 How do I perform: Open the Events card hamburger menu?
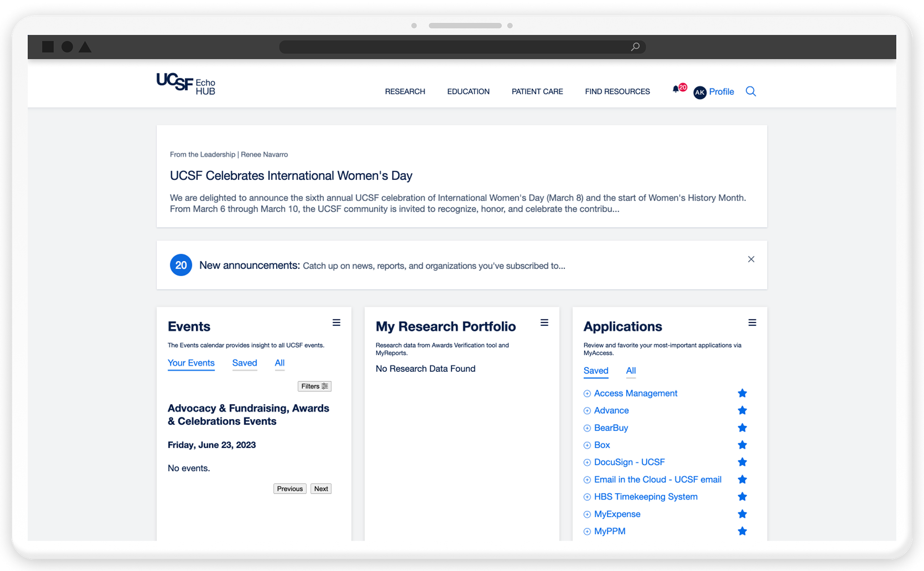tap(336, 323)
